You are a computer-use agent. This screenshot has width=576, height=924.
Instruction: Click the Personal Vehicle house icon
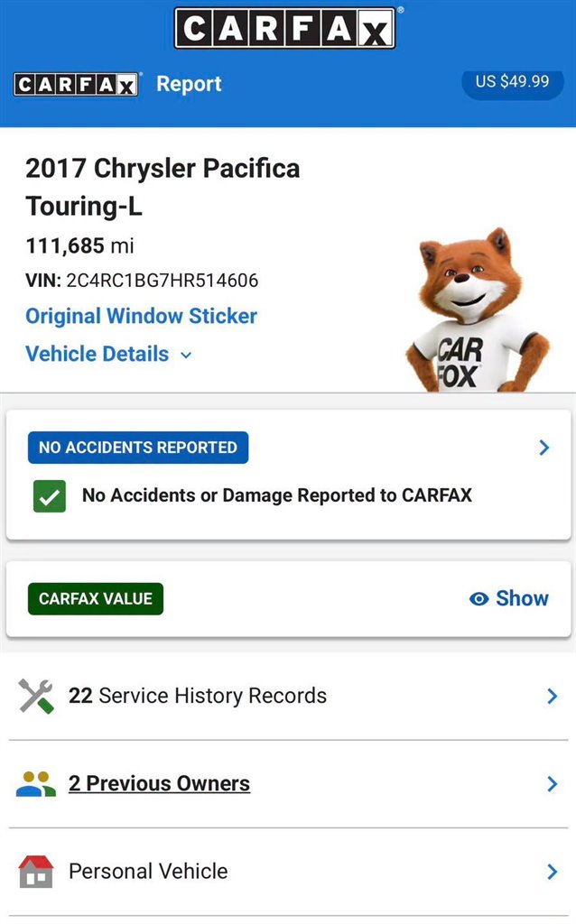(x=36, y=871)
